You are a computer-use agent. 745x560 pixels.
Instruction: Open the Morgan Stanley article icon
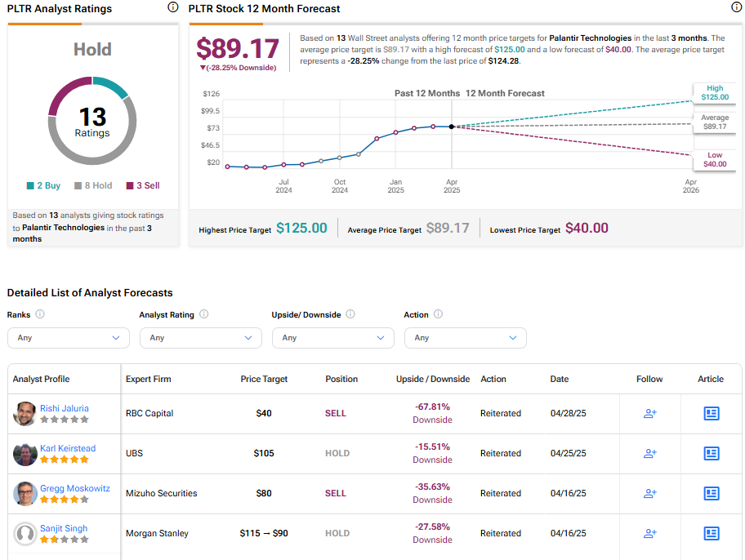pyautogui.click(x=712, y=533)
